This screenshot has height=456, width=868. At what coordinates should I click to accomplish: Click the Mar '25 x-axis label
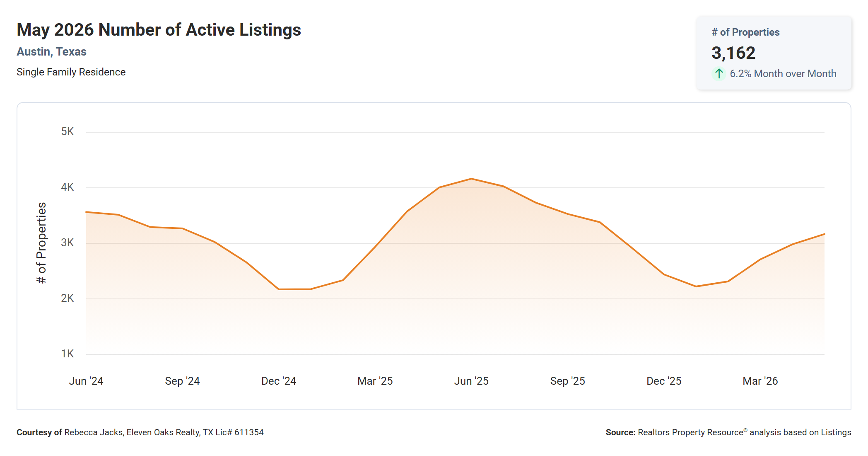375,381
